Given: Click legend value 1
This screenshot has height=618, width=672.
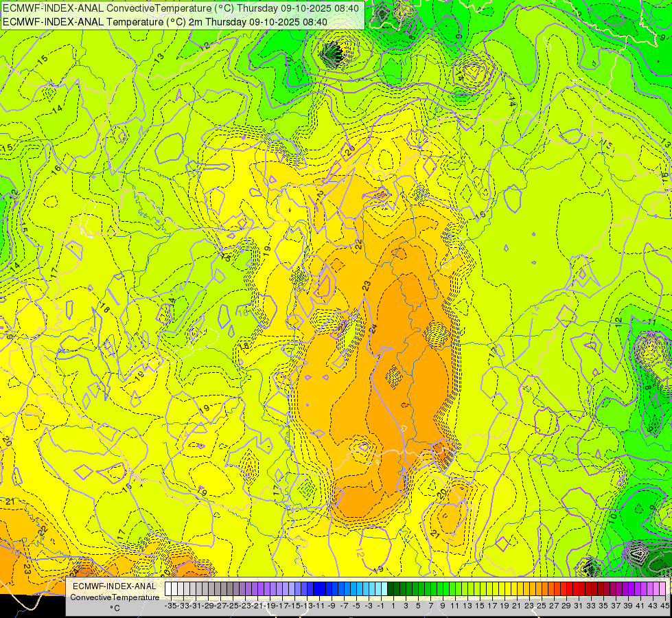Looking at the screenshot, I should (393, 606).
